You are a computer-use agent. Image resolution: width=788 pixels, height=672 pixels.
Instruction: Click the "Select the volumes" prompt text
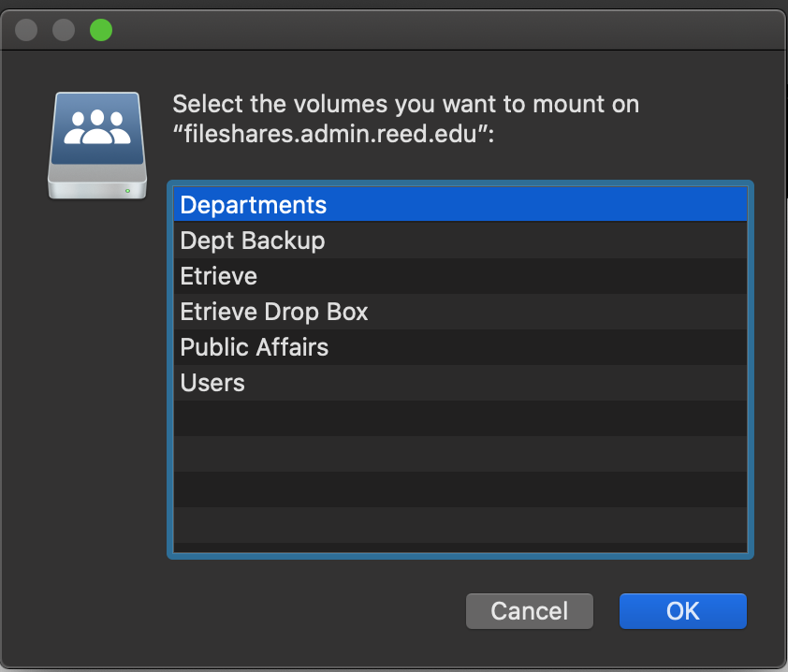pos(405,104)
